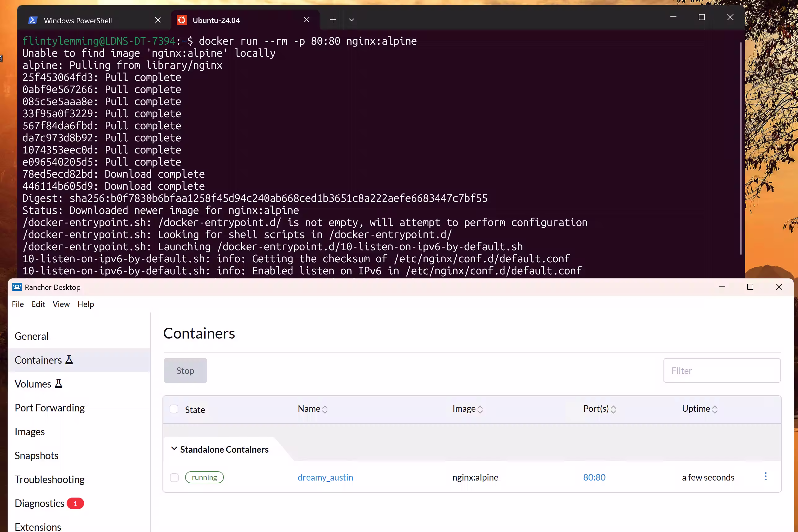Screen dimensions: 798x532
Task: Collapse the Standalone Containers group
Action: pyautogui.click(x=174, y=449)
